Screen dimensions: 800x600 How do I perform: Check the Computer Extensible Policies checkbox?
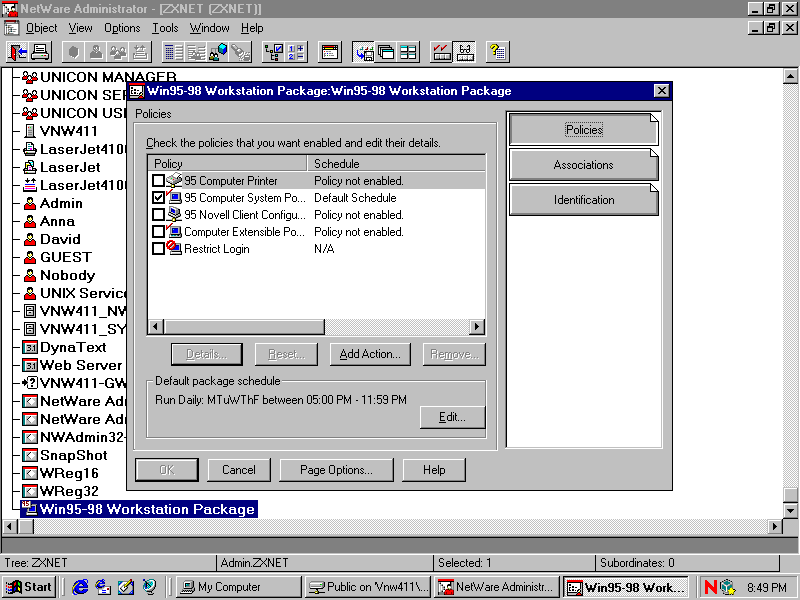[158, 232]
